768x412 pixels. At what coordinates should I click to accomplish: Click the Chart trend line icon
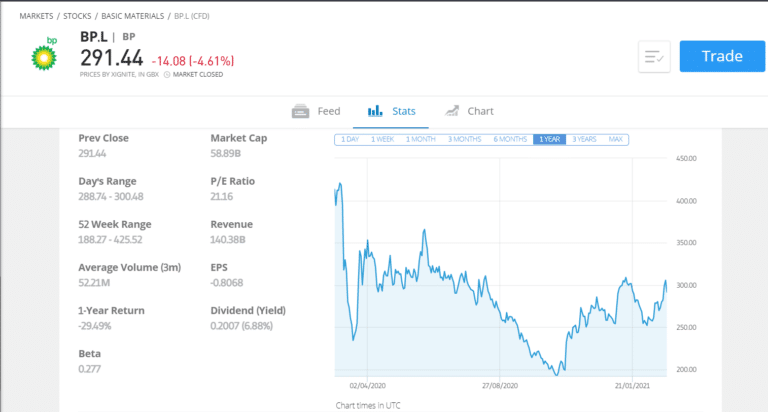tap(452, 111)
